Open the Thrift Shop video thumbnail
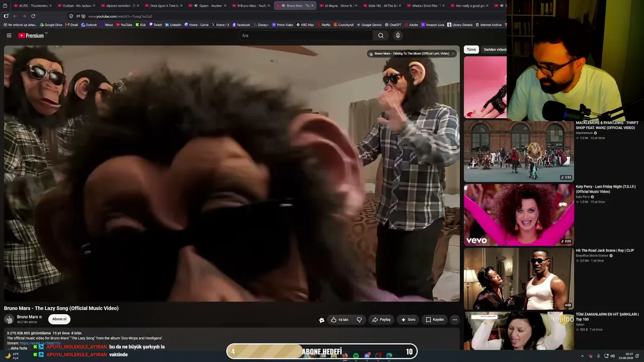 pyautogui.click(x=519, y=151)
